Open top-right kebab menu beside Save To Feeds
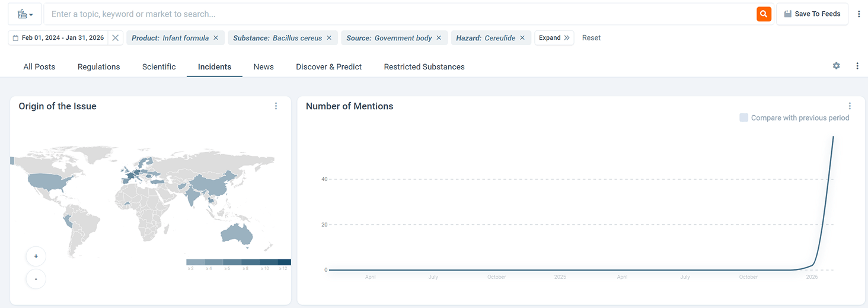The width and height of the screenshot is (868, 308). point(859,14)
